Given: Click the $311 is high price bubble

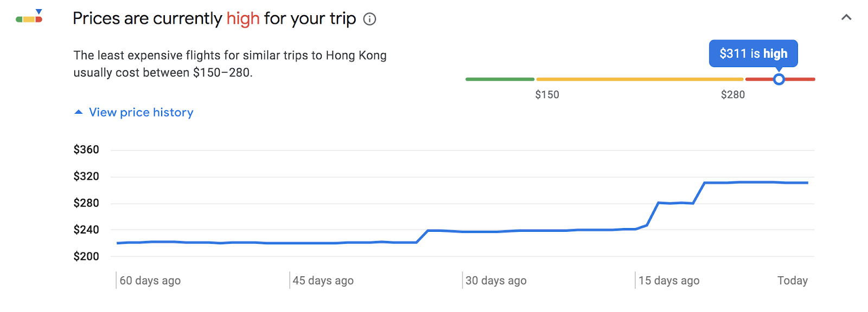Looking at the screenshot, I should 753,54.
